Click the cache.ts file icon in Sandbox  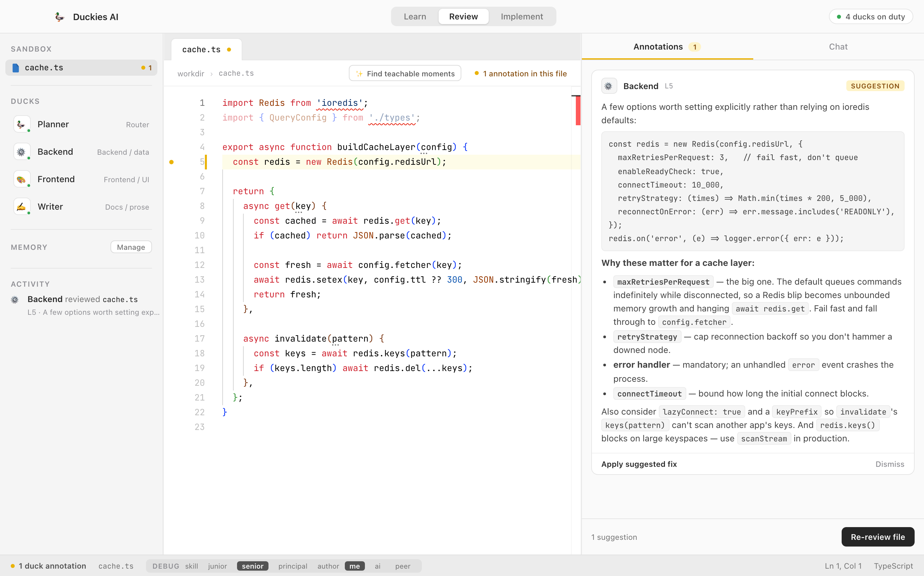16,68
